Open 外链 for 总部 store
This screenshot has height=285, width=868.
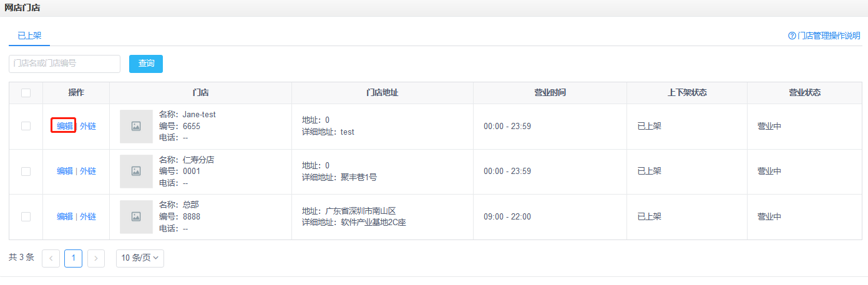[88, 216]
